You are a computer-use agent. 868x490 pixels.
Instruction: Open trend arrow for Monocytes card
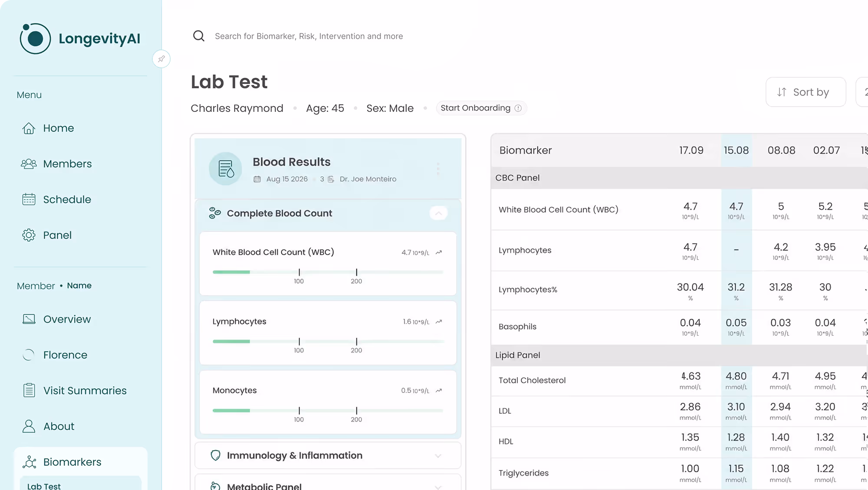tap(439, 391)
